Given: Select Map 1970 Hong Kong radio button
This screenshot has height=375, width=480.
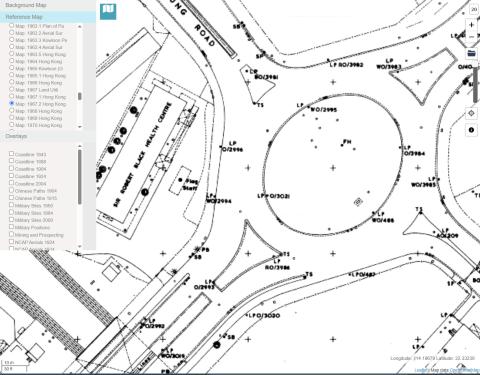Looking at the screenshot, I should (12, 125).
